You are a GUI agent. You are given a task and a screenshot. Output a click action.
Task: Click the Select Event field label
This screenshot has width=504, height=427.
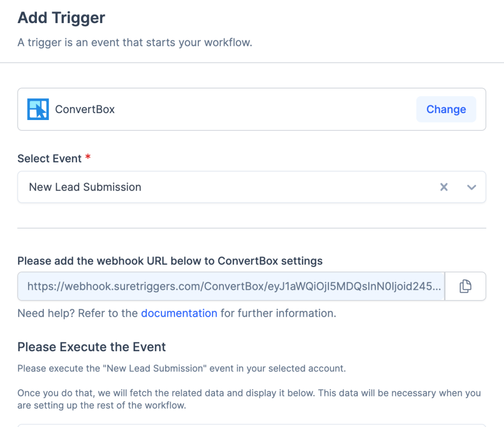(x=49, y=159)
